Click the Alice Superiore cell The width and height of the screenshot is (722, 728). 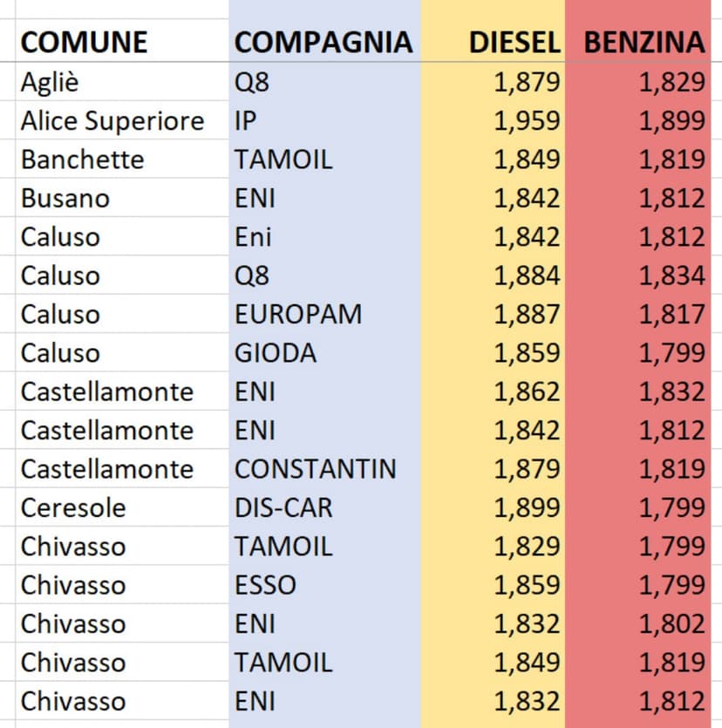[112, 120]
